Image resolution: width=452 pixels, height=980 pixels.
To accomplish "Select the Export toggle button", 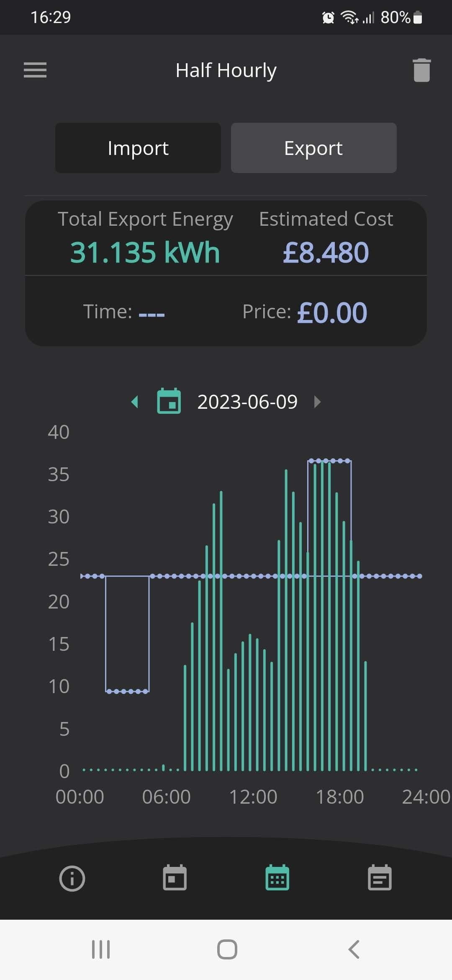I will click(x=314, y=148).
